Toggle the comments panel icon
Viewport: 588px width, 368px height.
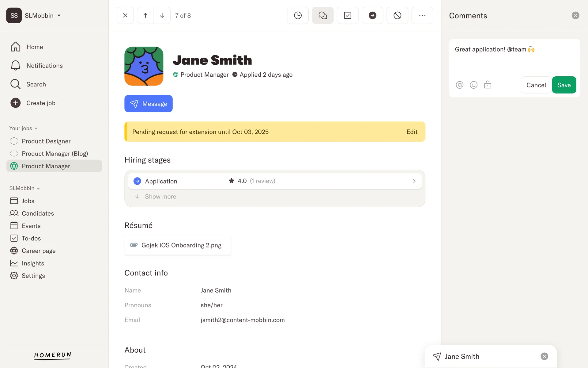click(322, 15)
